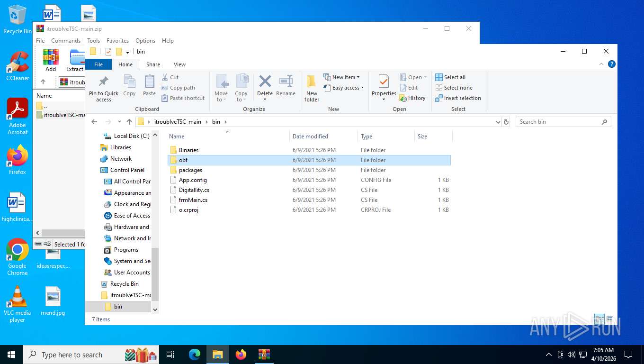Open WinRAR Favorites menu
Screen dimensions: 644x364
point(117,41)
